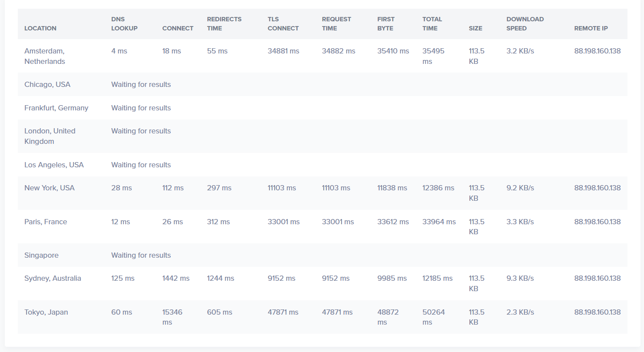This screenshot has width=644, height=352.
Task: Click London's Waiting for results text
Action: pos(141,131)
